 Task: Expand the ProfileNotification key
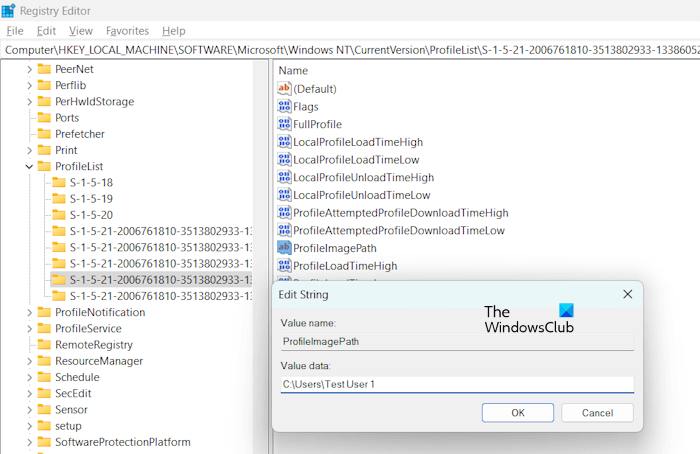29,312
